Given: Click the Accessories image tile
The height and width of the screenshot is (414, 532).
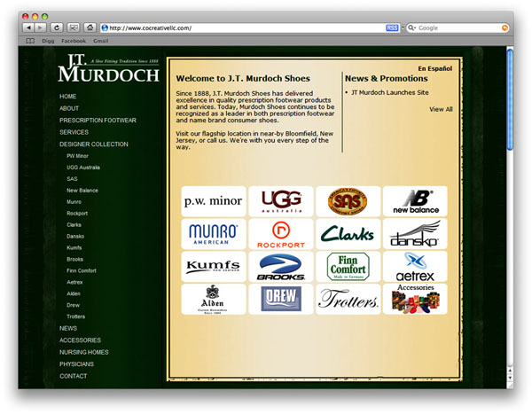Looking at the screenshot, I should pos(415,299).
